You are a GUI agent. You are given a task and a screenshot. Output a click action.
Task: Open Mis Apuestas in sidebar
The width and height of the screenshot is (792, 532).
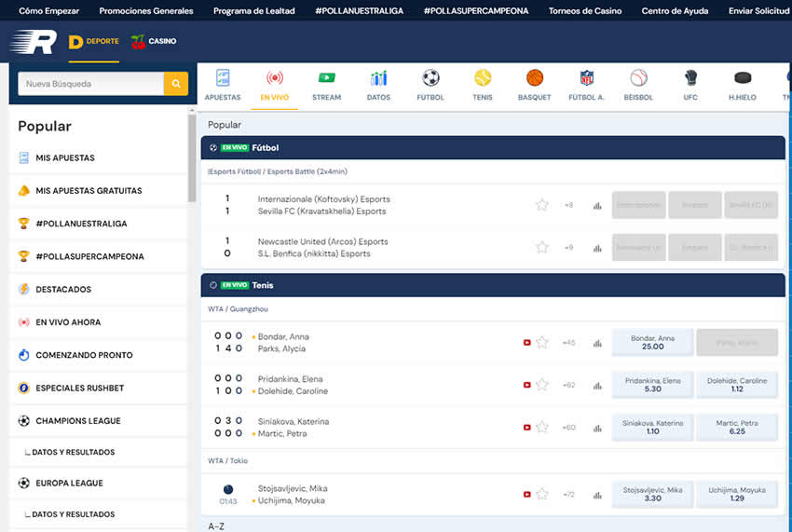coord(98,157)
